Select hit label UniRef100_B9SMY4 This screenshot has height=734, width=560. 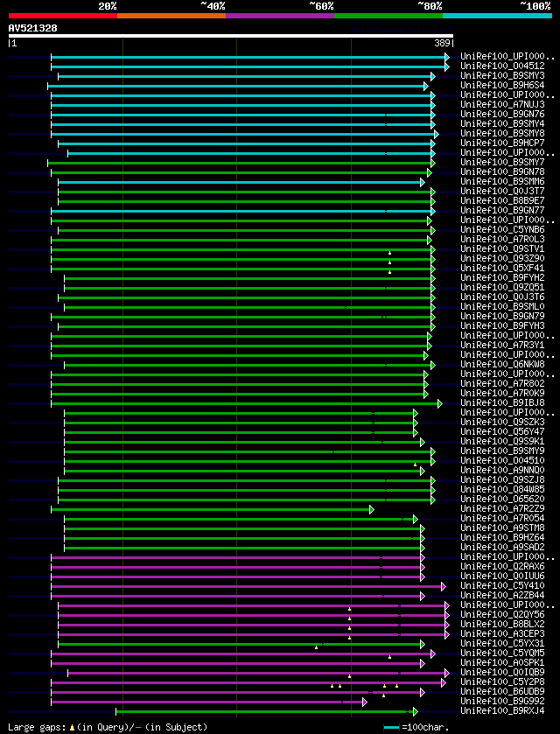pos(502,123)
